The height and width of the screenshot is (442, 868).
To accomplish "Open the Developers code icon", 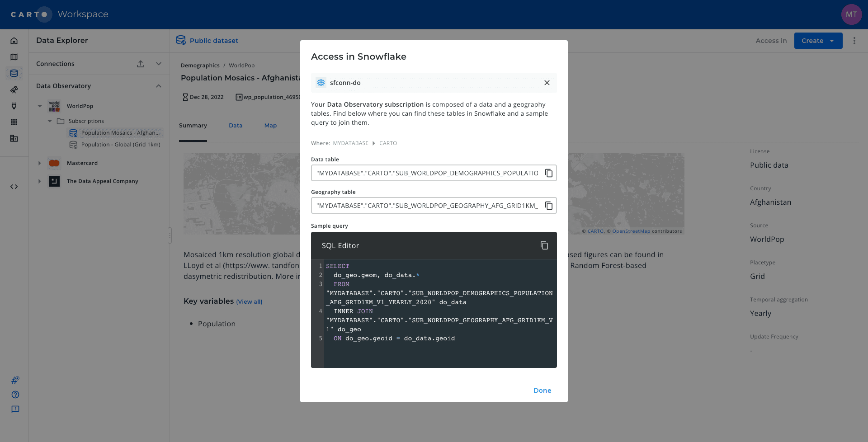I will coord(14,186).
